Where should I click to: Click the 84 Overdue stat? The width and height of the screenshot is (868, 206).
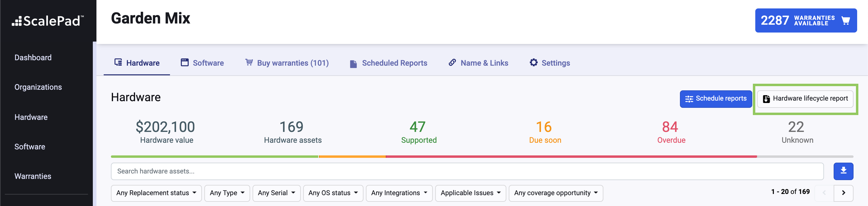(x=671, y=132)
